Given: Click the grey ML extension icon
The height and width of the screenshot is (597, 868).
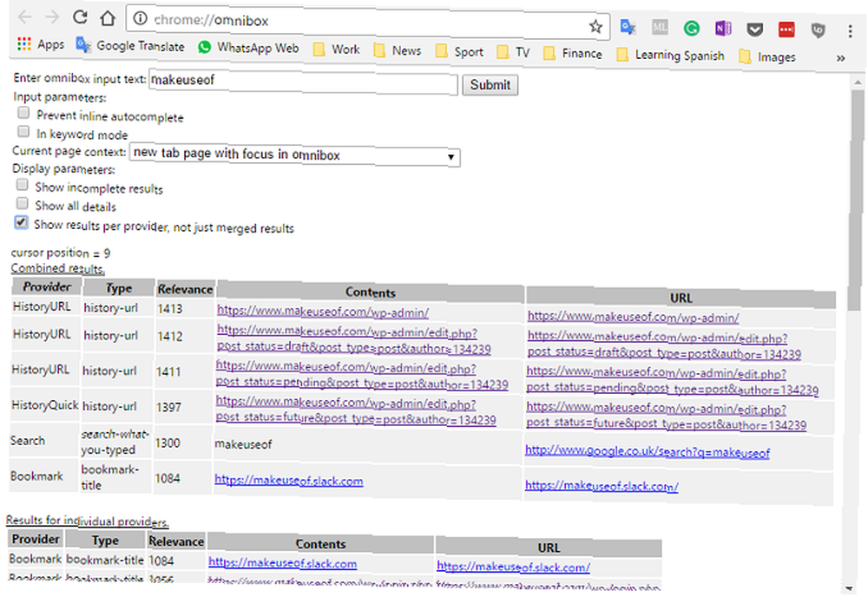Looking at the screenshot, I should tap(660, 27).
